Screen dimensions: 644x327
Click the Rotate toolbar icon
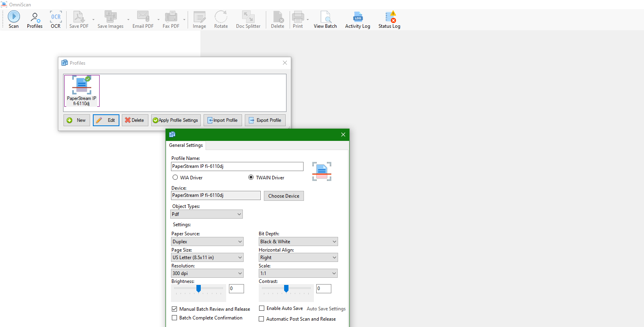click(221, 19)
